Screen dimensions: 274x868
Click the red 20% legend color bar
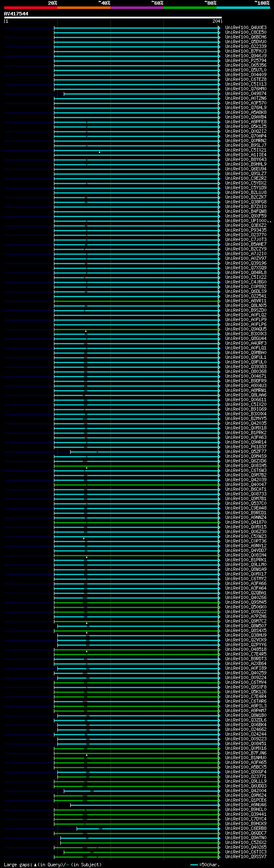[30, 8]
